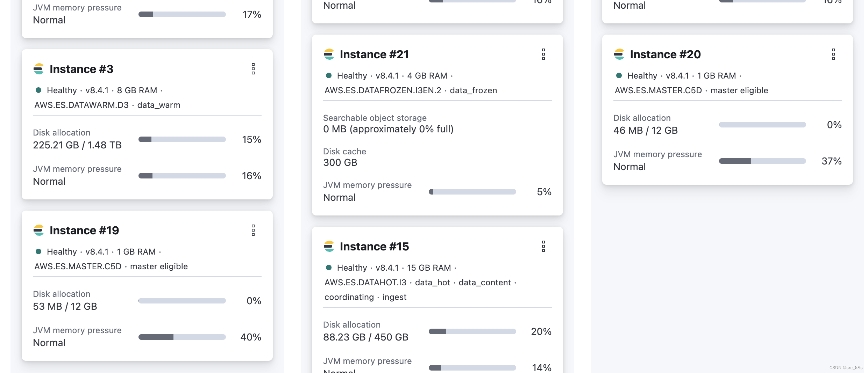
Task: Click the Elasticsearch logo beside Instance #21
Action: 329,54
